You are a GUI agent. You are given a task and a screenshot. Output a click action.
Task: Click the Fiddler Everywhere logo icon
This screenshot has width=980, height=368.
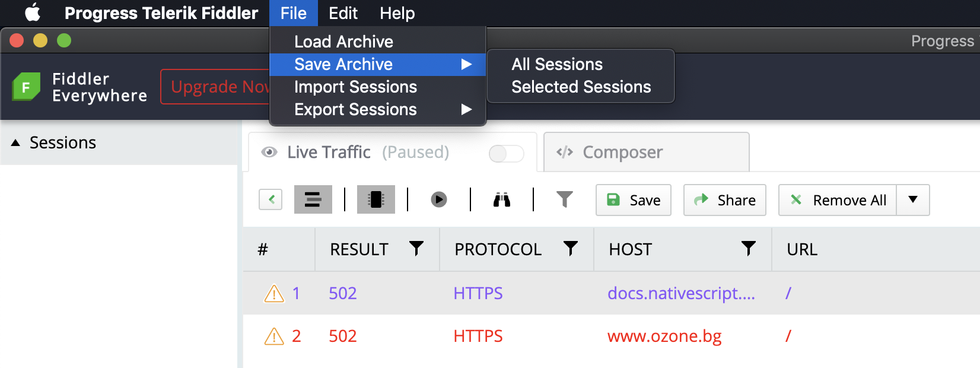pyautogui.click(x=26, y=87)
